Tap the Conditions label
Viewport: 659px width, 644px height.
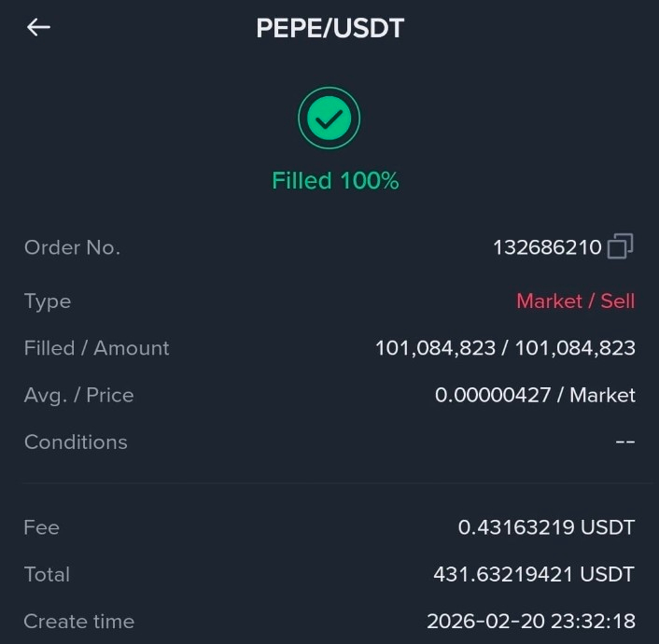click(76, 441)
